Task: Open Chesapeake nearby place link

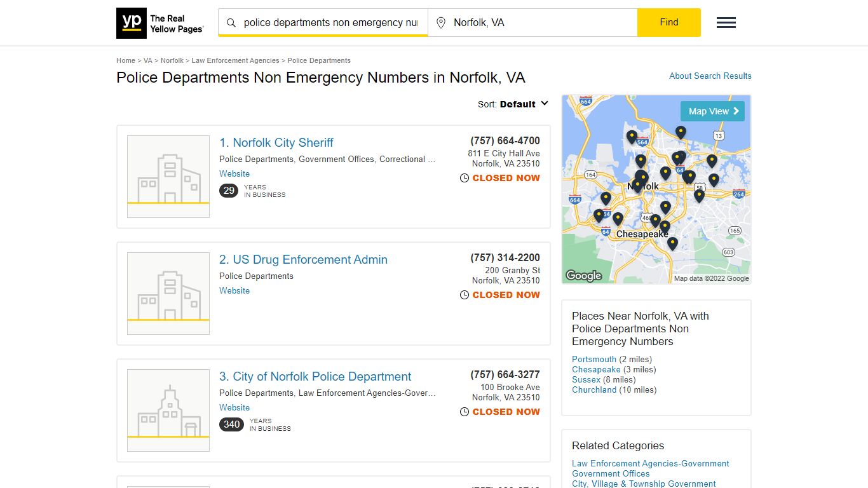Action: click(x=596, y=369)
